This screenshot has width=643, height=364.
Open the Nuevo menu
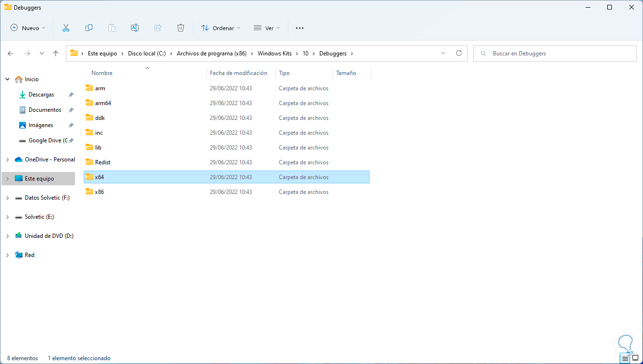pos(28,28)
